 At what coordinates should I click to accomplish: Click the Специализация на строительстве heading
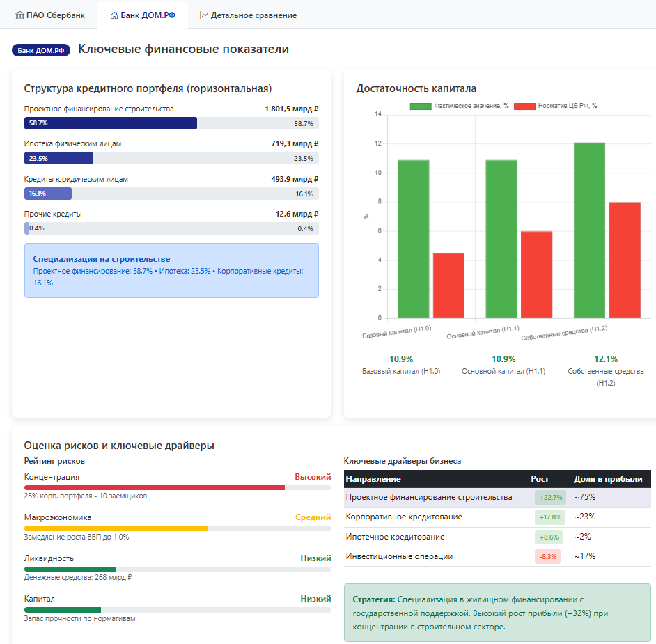point(102,259)
